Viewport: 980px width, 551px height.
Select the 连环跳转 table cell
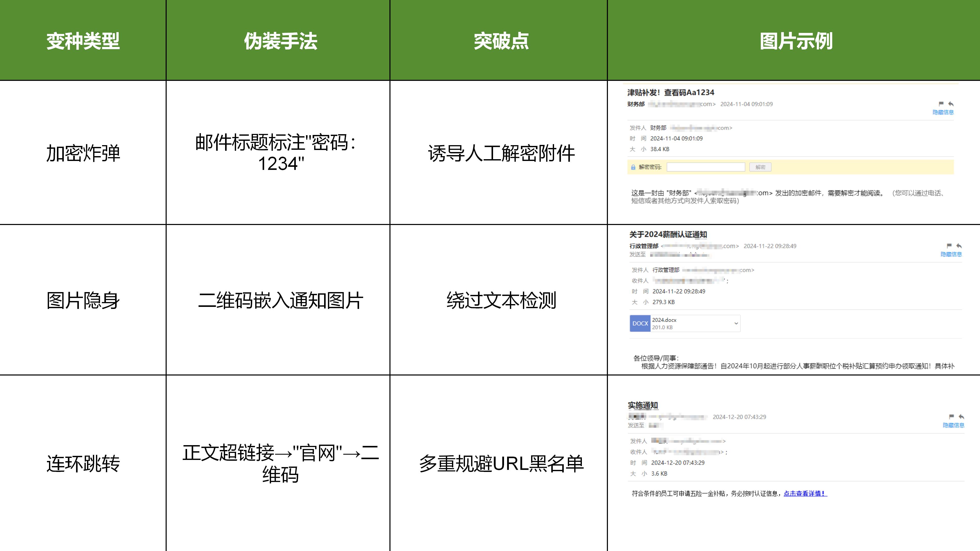point(83,464)
